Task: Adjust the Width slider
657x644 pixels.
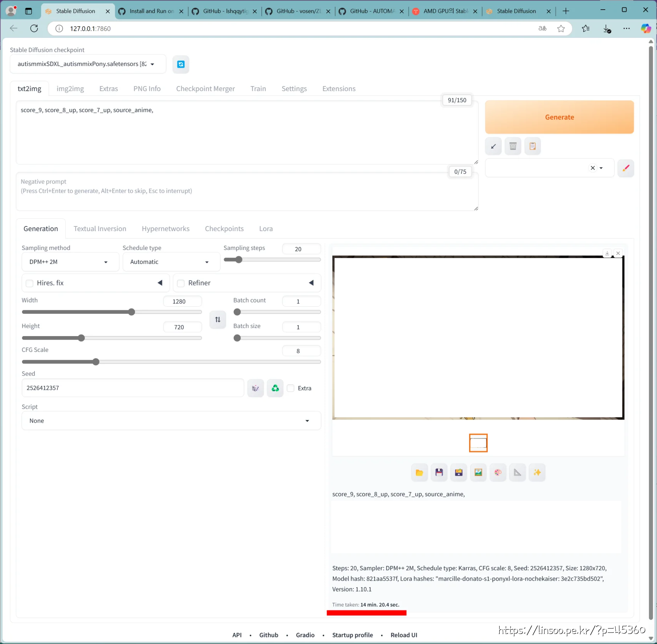Action: tap(112, 312)
